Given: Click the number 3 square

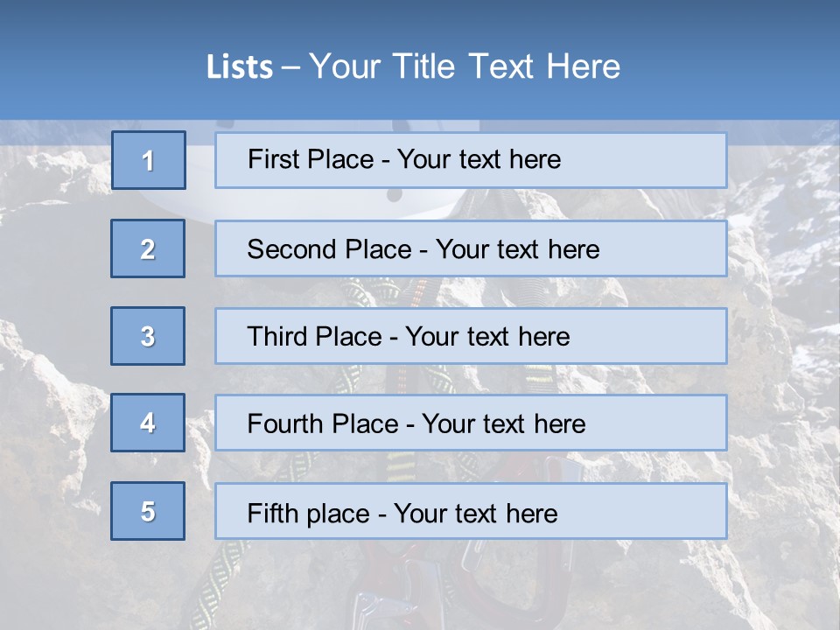Looking at the screenshot, I should tap(148, 336).
